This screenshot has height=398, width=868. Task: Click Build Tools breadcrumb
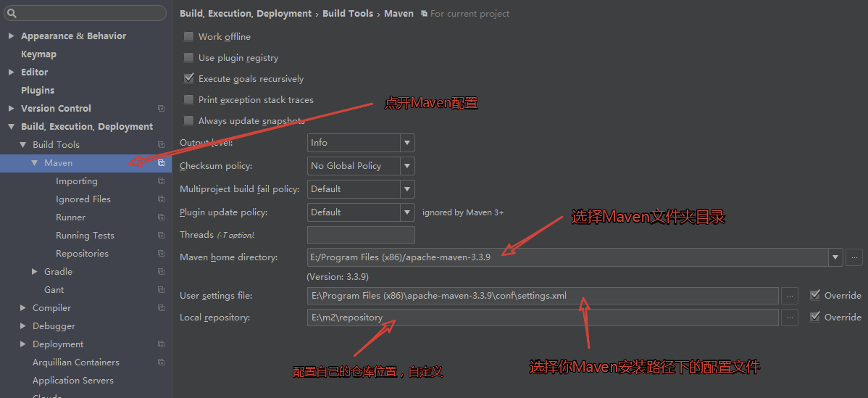(349, 13)
